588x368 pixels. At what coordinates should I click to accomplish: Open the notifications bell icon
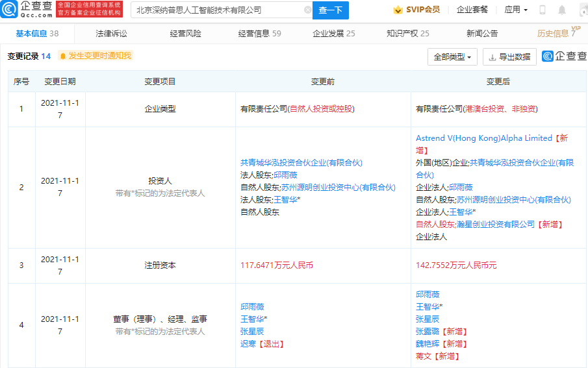coord(562,10)
